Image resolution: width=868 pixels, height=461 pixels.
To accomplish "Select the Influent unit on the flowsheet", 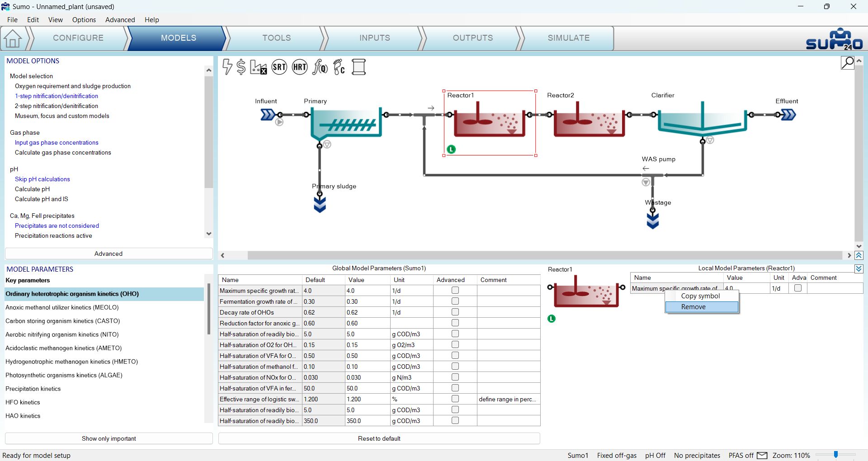I will point(268,115).
